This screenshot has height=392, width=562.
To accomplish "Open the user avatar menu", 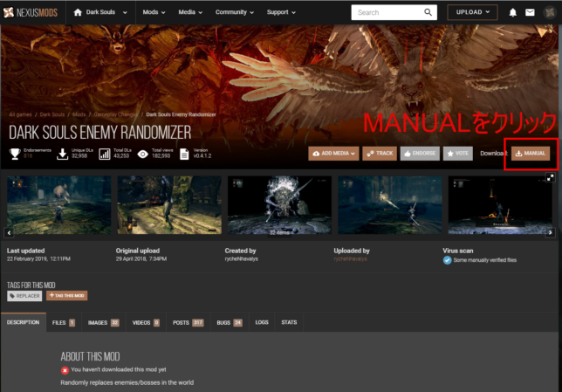I will click(550, 12).
